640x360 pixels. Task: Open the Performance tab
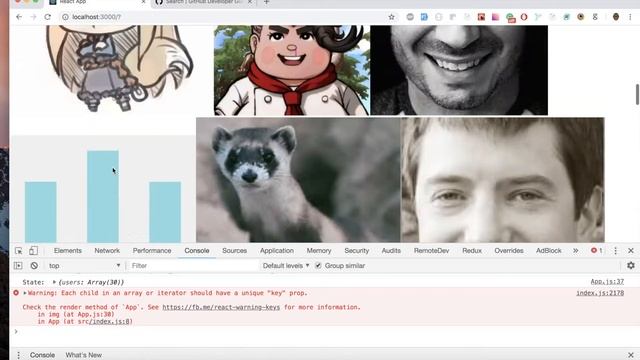(152, 251)
